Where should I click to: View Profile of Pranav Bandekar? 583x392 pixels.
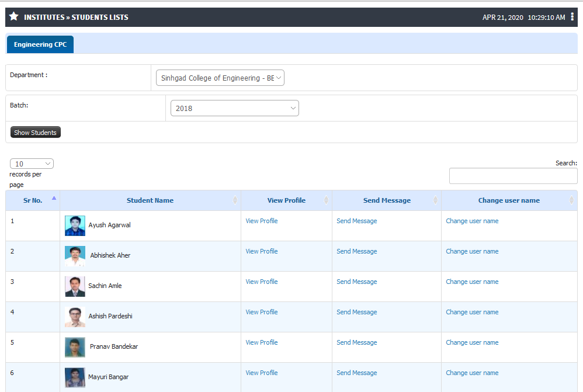(262, 342)
